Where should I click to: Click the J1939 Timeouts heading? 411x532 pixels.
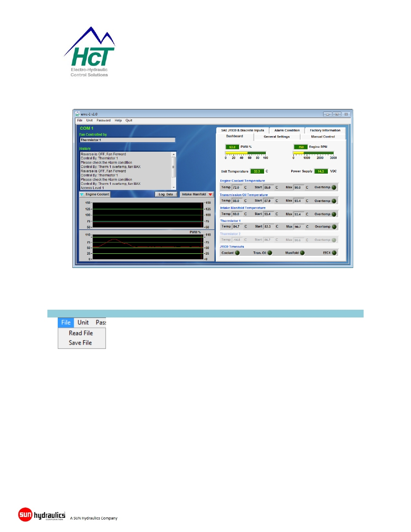pos(232,247)
